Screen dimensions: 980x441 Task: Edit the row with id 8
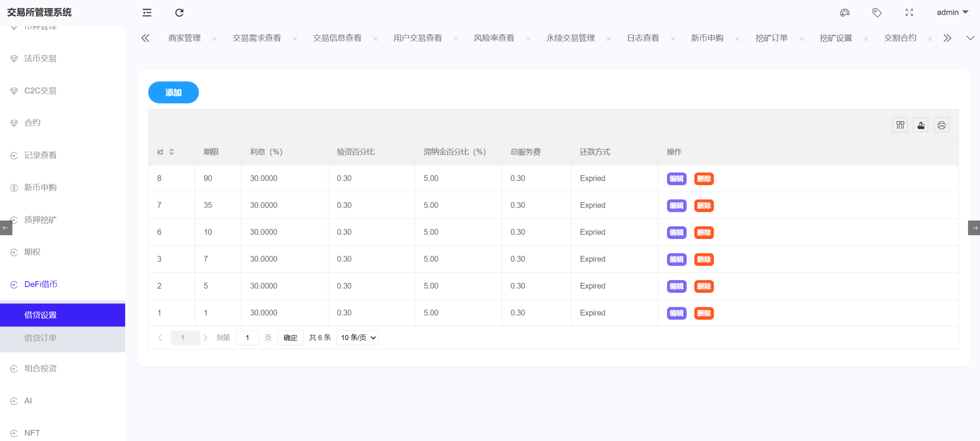tap(676, 179)
